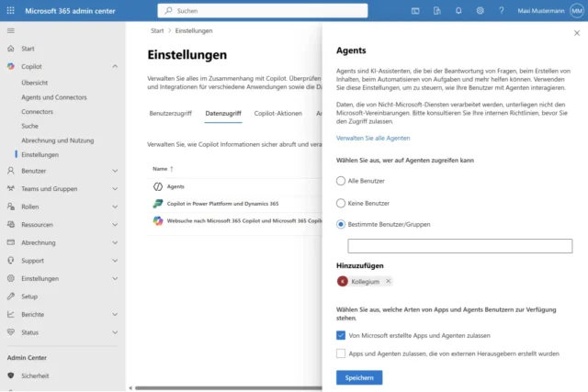
Task: Expand the Einstellungen sidebar section chevron
Action: coord(115,278)
